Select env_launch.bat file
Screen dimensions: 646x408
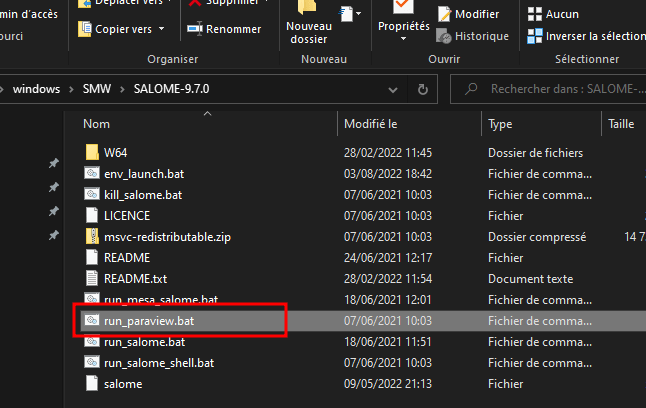pos(144,174)
